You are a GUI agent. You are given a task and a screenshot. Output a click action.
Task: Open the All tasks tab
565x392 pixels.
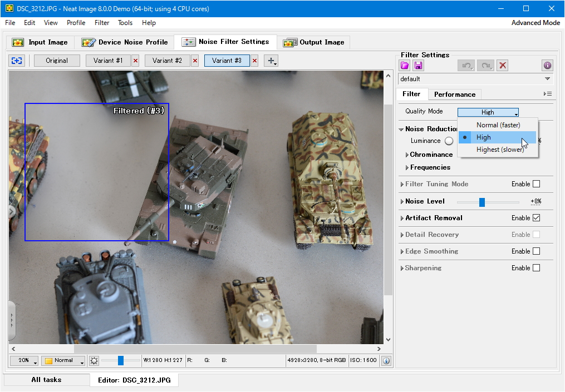click(47, 380)
